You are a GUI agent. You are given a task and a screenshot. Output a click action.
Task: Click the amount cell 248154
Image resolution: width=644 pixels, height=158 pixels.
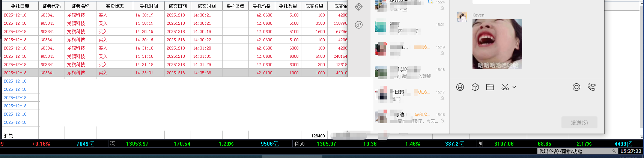[x=337, y=56]
